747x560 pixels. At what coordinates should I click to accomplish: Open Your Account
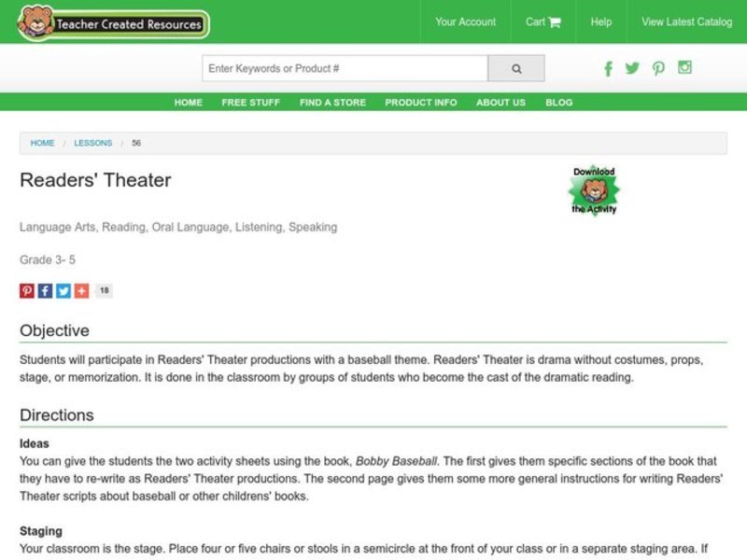pyautogui.click(x=467, y=21)
